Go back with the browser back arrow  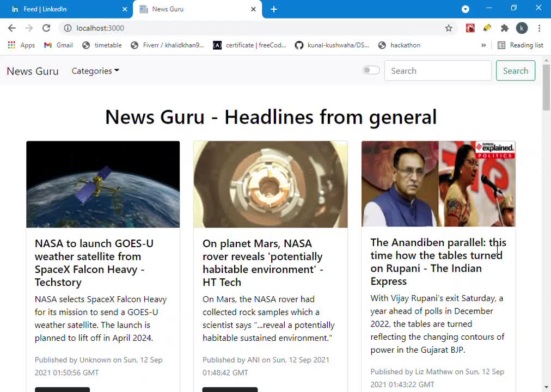[x=11, y=28]
